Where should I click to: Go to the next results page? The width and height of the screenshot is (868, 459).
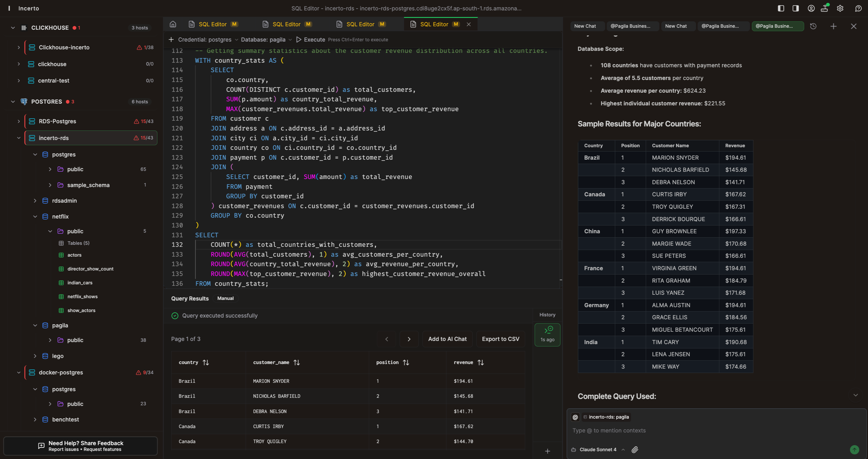click(409, 339)
